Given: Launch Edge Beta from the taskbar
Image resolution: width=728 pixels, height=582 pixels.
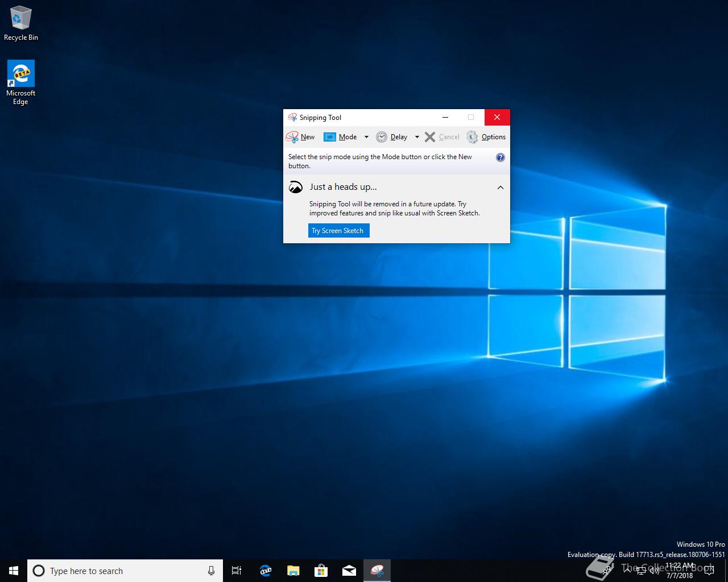Looking at the screenshot, I should point(266,571).
